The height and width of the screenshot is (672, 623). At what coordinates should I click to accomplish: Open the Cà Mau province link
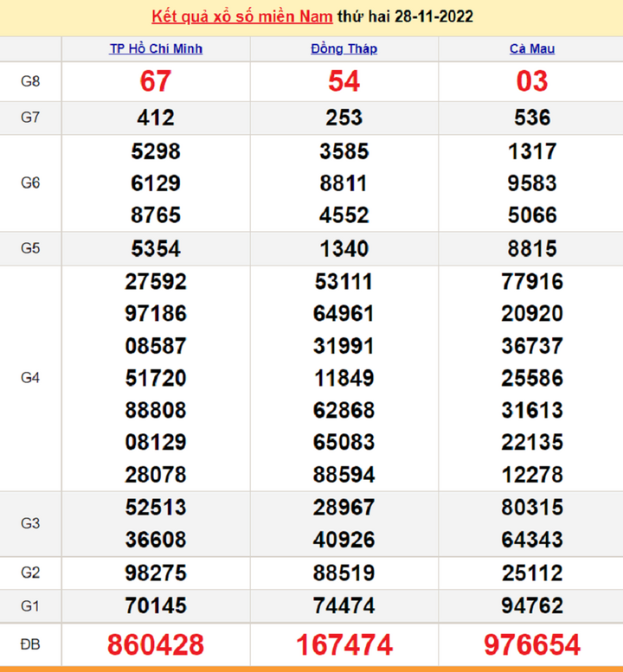click(x=532, y=48)
